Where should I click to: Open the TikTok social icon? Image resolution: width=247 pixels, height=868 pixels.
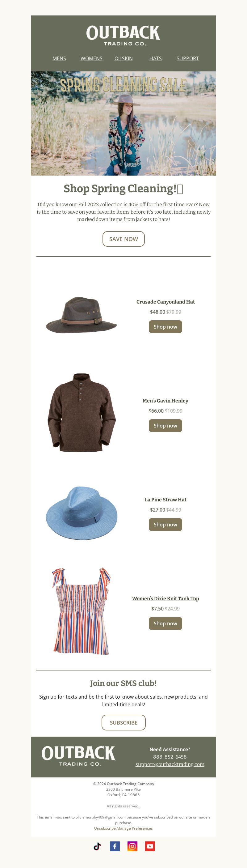click(97, 846)
